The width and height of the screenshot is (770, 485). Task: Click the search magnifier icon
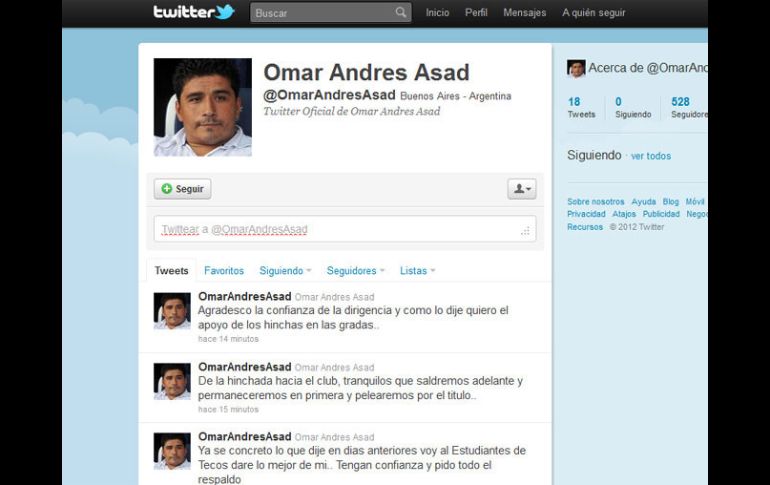click(401, 12)
